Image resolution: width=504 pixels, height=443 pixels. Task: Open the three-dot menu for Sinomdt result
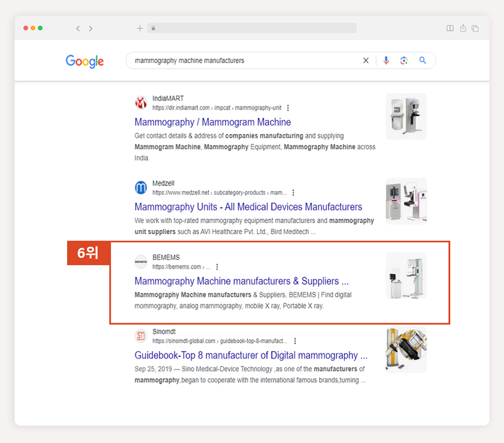click(x=295, y=341)
